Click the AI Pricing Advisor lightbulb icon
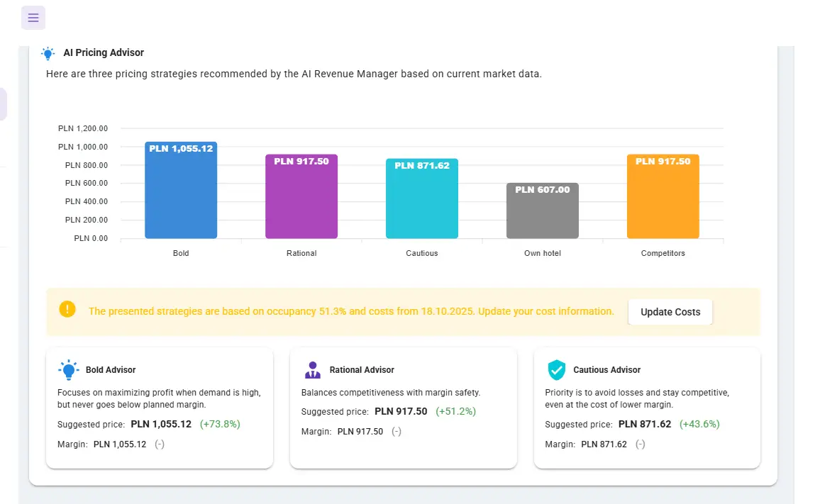 (48, 53)
